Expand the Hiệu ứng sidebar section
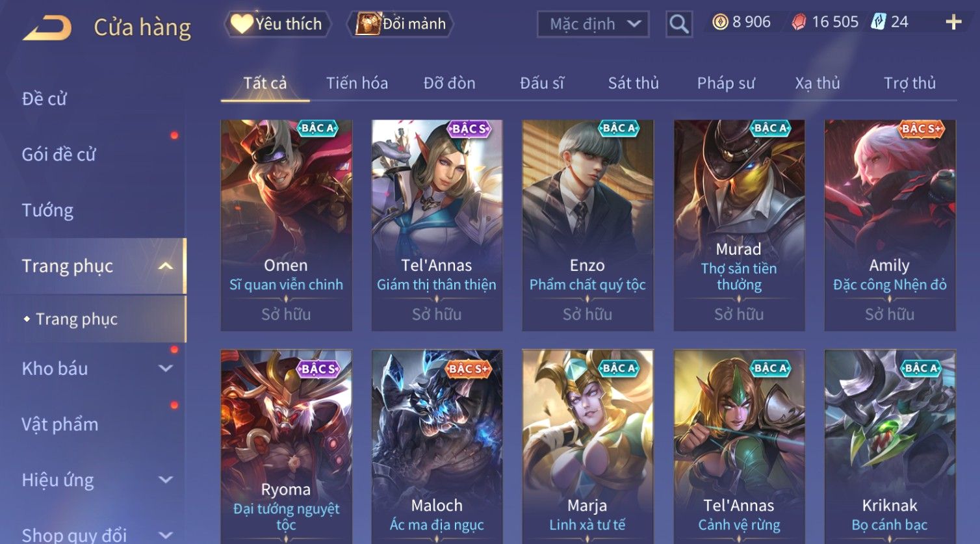 pyautogui.click(x=166, y=480)
